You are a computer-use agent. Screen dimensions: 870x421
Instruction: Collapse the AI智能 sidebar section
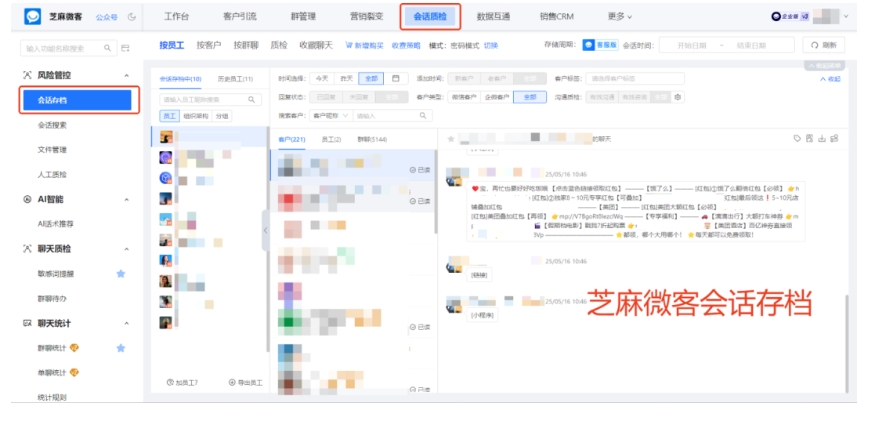[x=127, y=200]
